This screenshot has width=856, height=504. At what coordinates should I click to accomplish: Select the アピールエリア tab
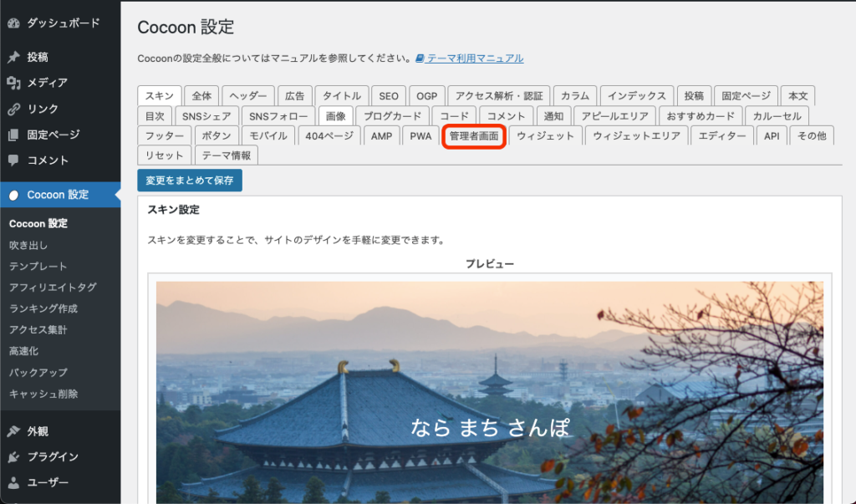pos(614,116)
